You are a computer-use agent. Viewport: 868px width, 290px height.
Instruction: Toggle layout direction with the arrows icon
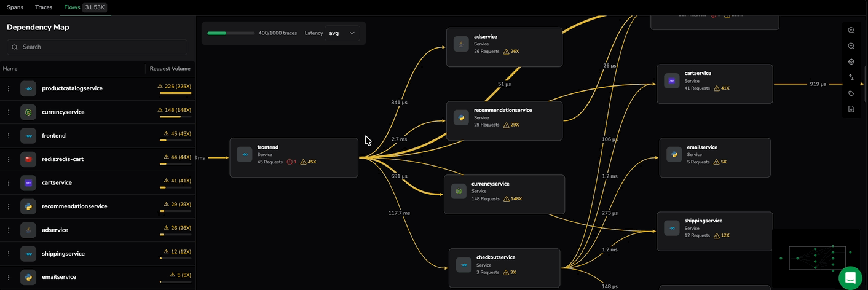coord(851,78)
